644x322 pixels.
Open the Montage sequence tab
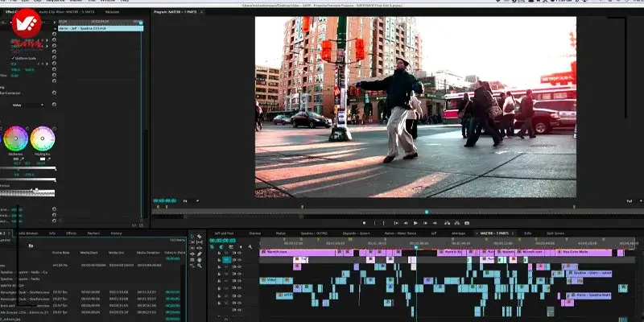[458, 233]
